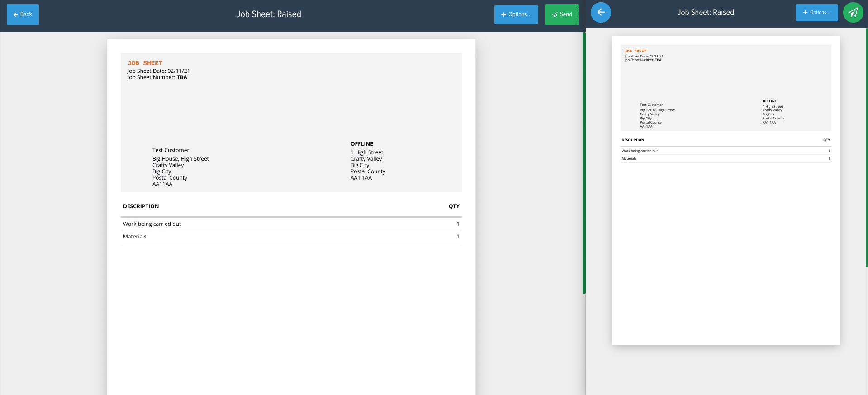
Task: Click the green Send button with label
Action: 562,14
